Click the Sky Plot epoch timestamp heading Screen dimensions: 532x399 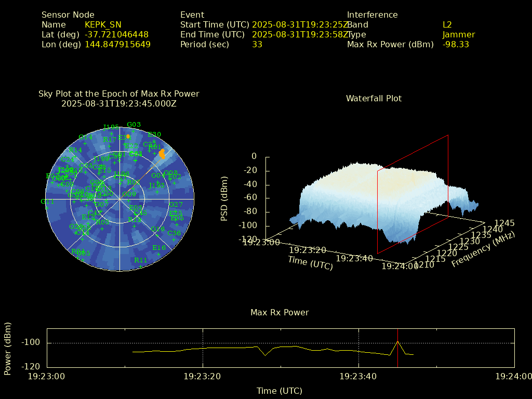(118, 103)
